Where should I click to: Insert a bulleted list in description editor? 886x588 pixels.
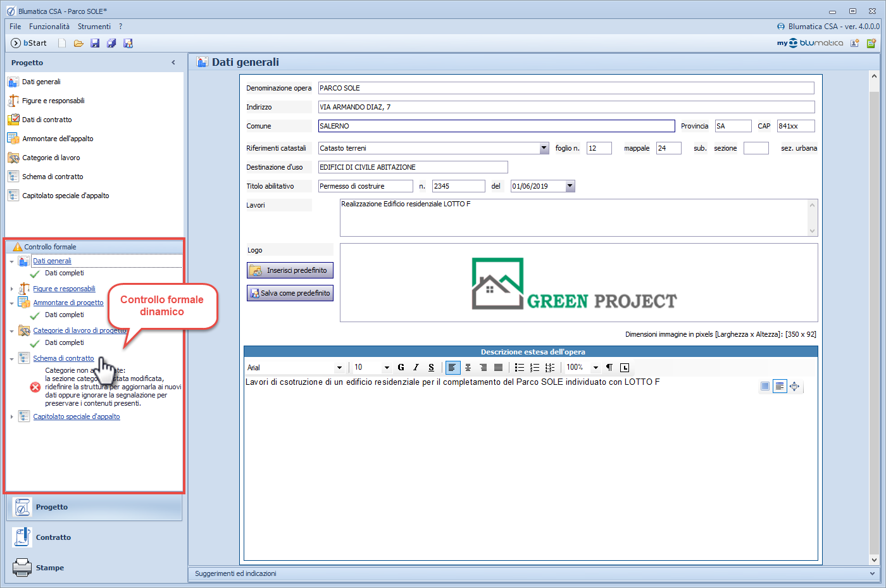(x=519, y=367)
